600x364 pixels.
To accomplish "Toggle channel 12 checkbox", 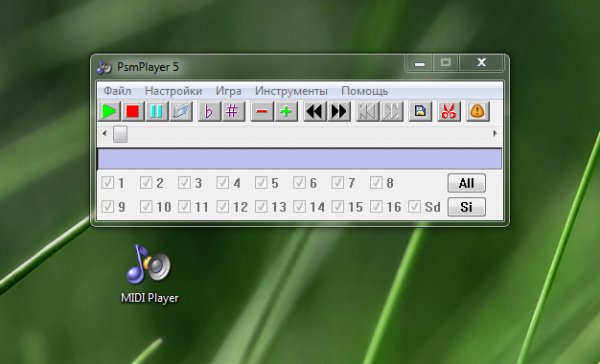I will pyautogui.click(x=222, y=207).
